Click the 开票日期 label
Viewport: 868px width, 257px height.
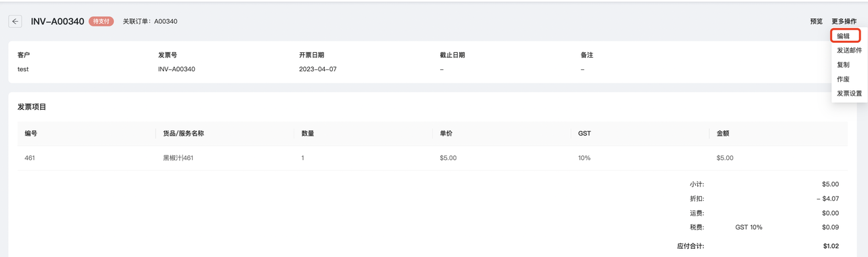(311, 55)
